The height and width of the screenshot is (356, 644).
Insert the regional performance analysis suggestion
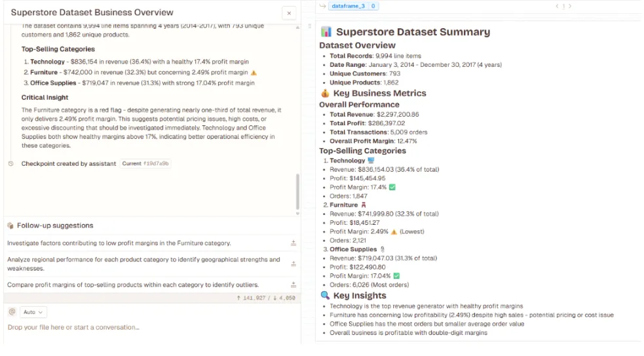pyautogui.click(x=294, y=264)
